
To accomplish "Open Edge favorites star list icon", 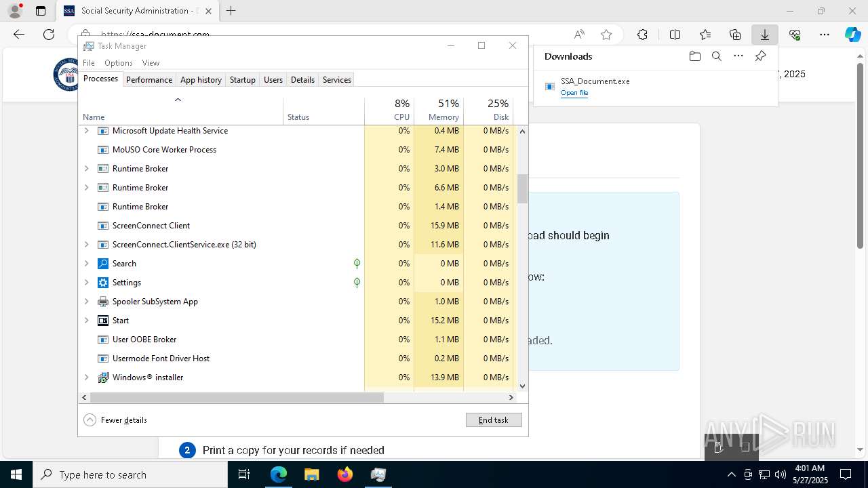I will coord(705,35).
